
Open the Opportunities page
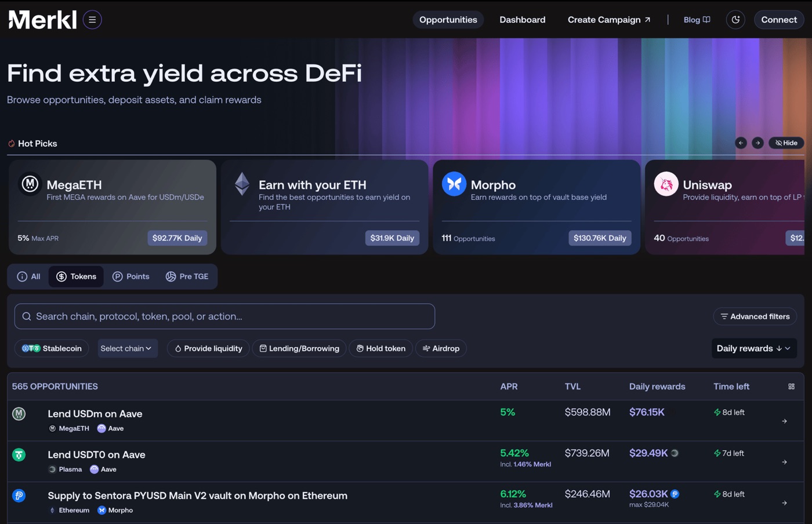[x=448, y=20]
